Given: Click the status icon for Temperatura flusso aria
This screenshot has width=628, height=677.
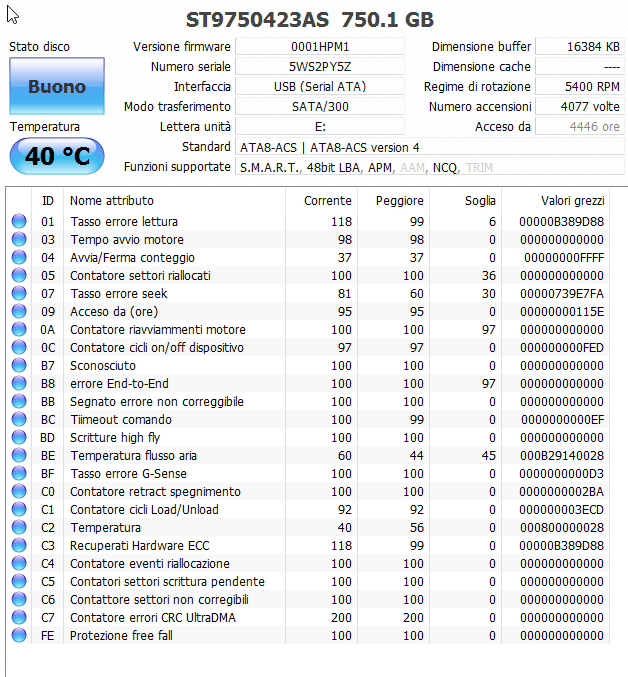Looking at the screenshot, I should pos(19,456).
